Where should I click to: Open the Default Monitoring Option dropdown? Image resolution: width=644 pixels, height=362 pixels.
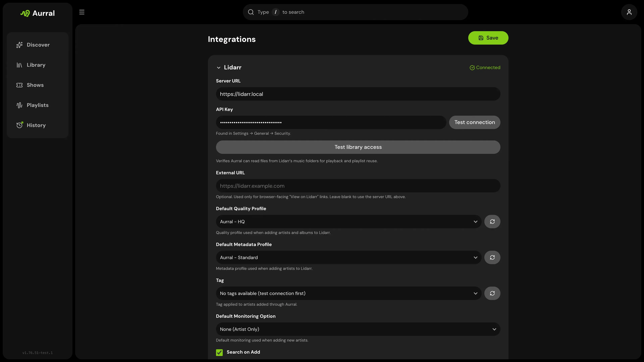(358, 329)
